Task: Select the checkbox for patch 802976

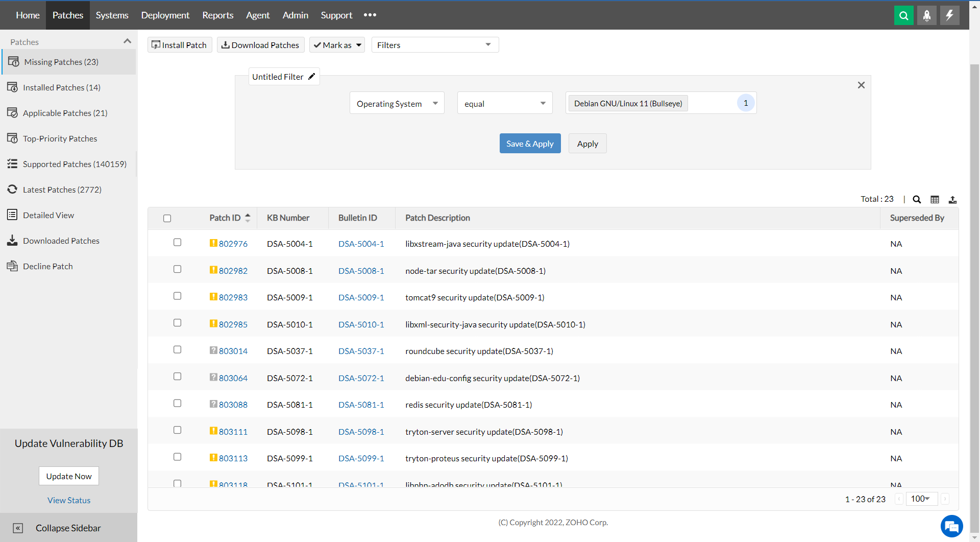Action: (x=177, y=243)
